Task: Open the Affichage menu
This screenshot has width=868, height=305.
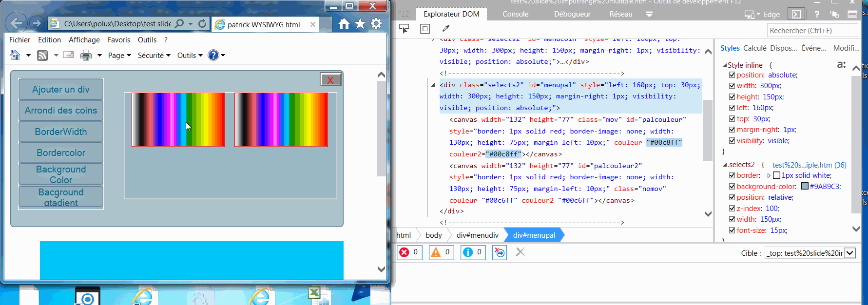Action: pyautogui.click(x=84, y=40)
